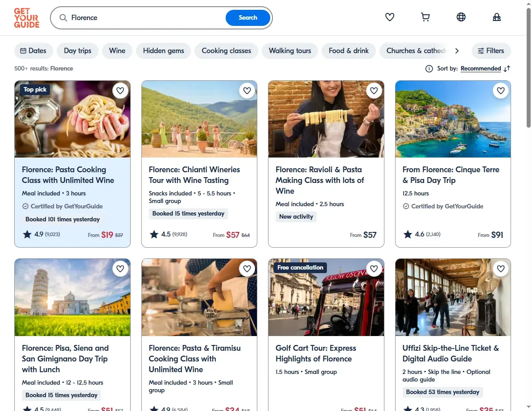The height and width of the screenshot is (411, 532).
Task: Select the Walking tours category chip
Action: pyautogui.click(x=290, y=51)
